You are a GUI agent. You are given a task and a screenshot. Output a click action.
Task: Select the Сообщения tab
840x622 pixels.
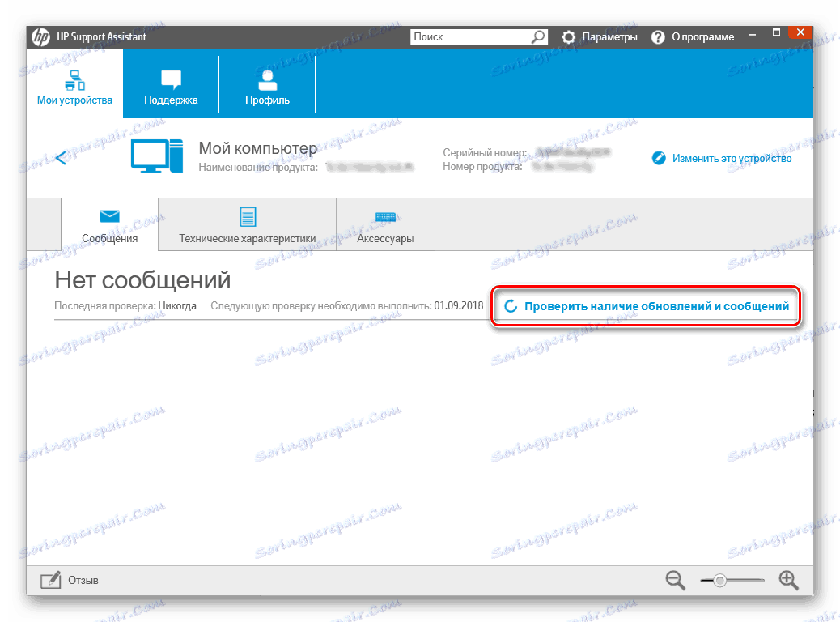[110, 224]
